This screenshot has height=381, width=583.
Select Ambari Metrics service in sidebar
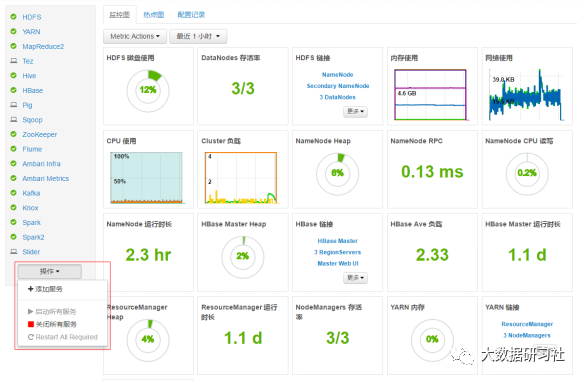tap(45, 178)
